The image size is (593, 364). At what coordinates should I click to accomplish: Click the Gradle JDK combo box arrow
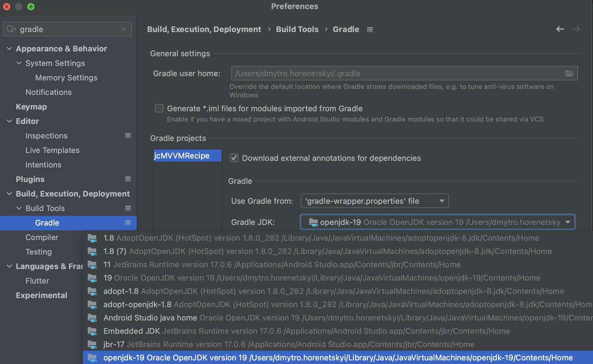568,222
